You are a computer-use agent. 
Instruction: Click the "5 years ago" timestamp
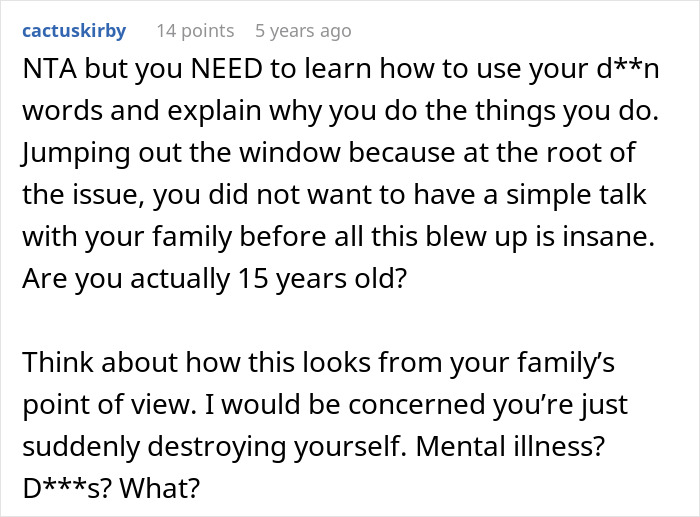click(303, 31)
